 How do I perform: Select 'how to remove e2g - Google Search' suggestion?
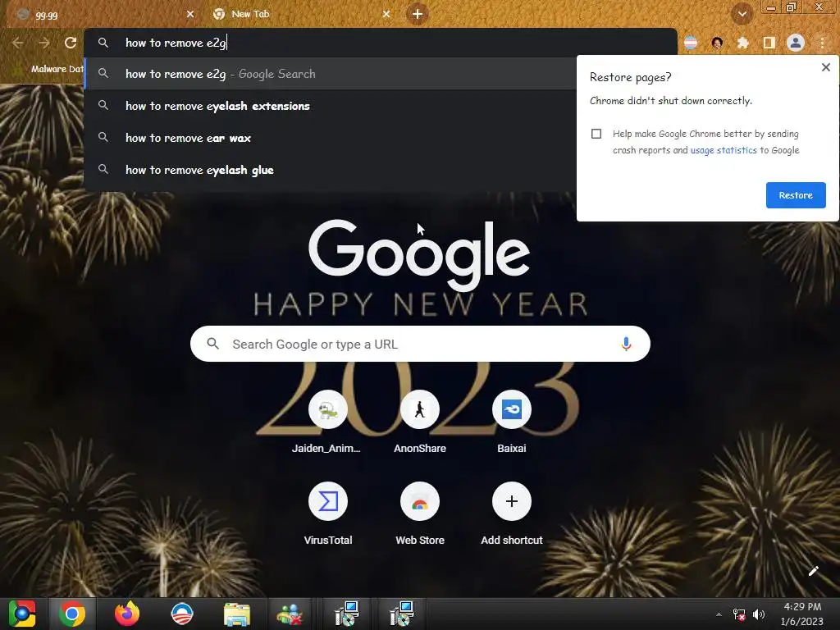click(x=330, y=74)
